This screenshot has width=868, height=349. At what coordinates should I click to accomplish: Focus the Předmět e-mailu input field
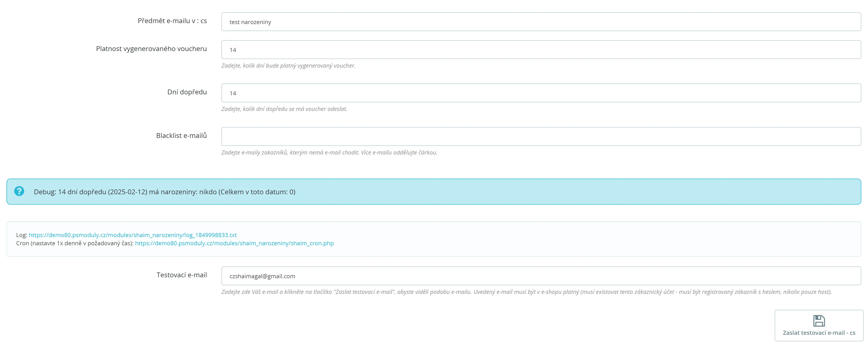point(541,22)
